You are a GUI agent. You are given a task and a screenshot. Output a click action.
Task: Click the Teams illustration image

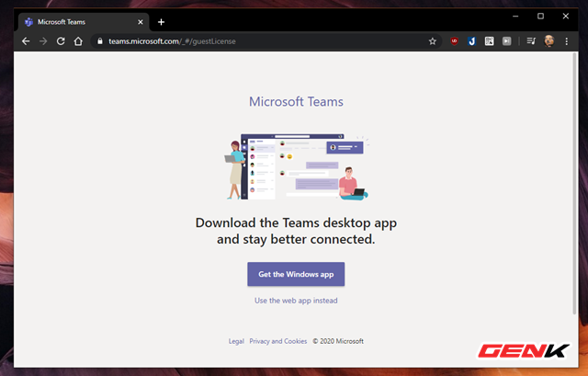pyautogui.click(x=296, y=168)
